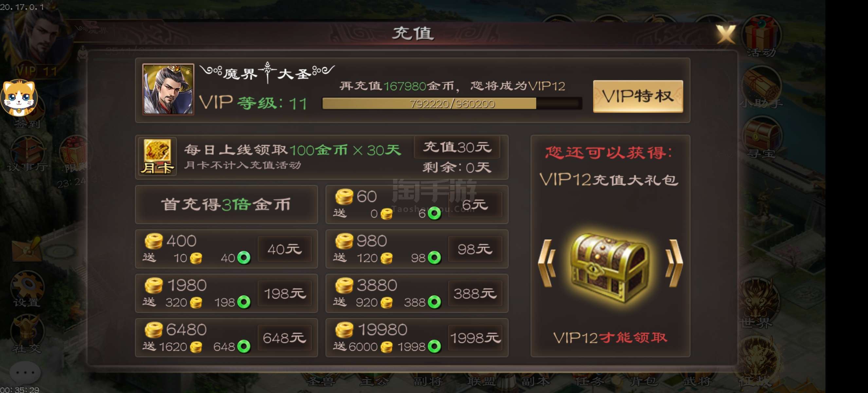Screen dimensions: 868x393
Task: Open the chat bubble with three dots
Action: click(x=25, y=372)
